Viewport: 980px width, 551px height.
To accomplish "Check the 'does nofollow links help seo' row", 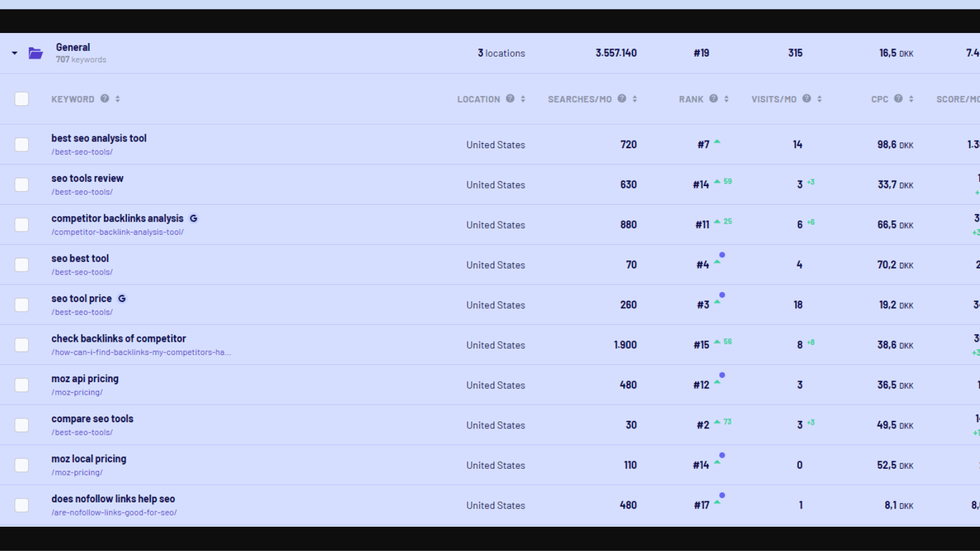I will click(22, 505).
